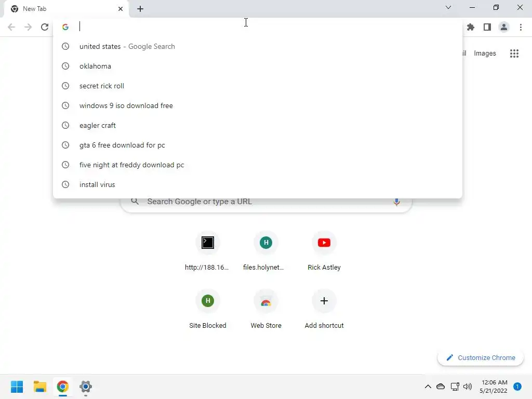Viewport: 532px width, 399px height.
Task: Open the Google apps grid
Action: [x=514, y=54]
